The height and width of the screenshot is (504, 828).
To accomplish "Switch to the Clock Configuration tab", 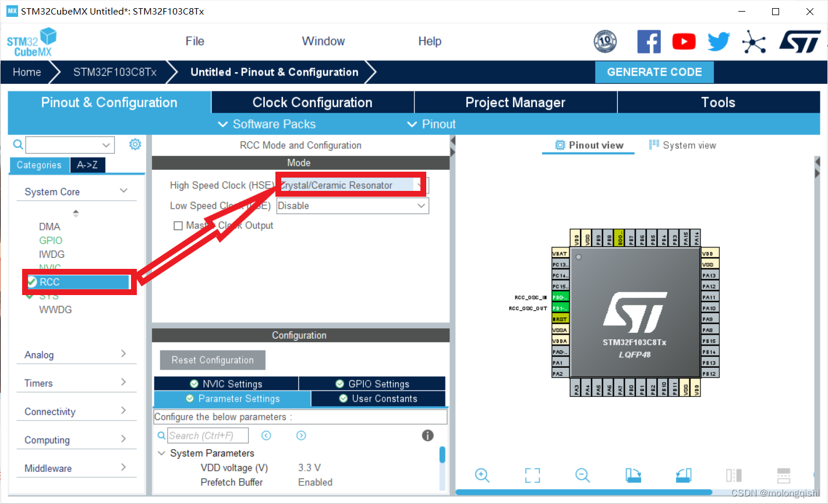I will click(x=313, y=102).
